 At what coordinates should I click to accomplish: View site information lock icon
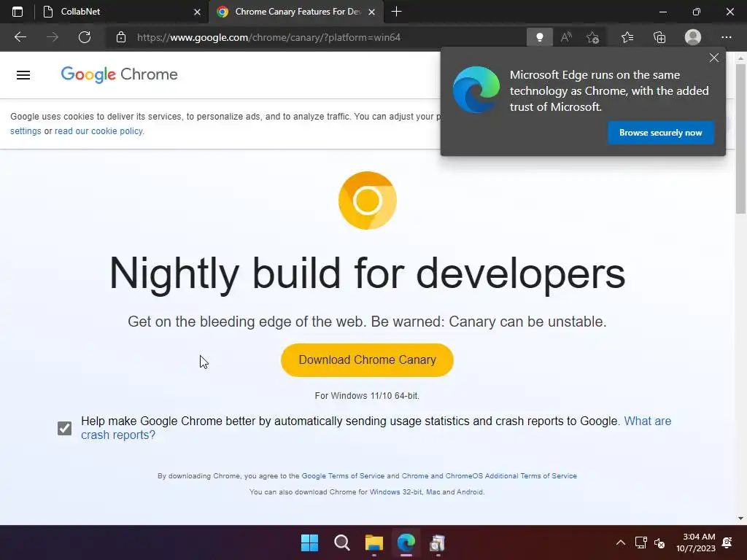121,37
